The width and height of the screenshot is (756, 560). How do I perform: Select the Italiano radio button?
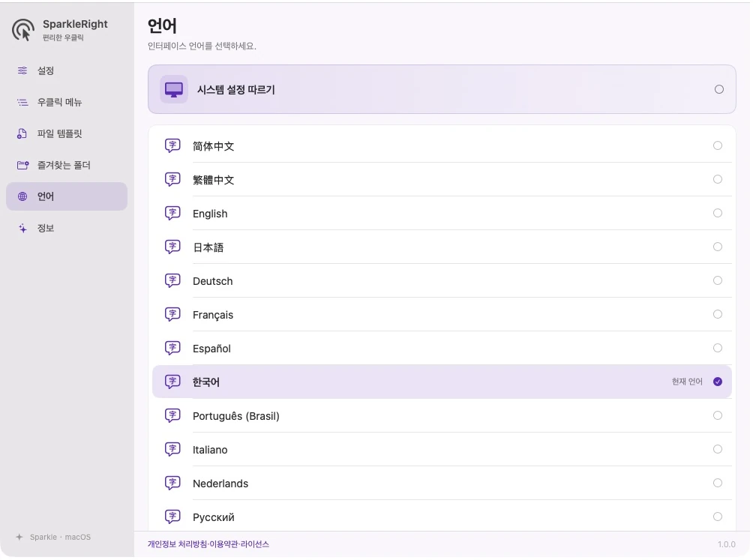[x=718, y=449]
